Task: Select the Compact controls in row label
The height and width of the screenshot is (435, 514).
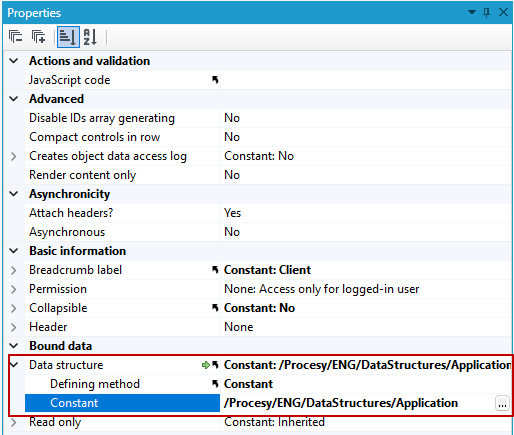Action: pos(95,137)
